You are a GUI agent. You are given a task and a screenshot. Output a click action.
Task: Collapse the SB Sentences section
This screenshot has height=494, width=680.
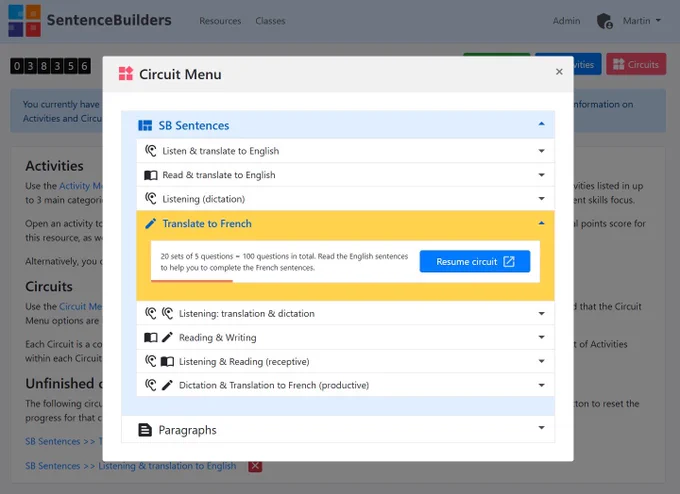pyautogui.click(x=541, y=124)
